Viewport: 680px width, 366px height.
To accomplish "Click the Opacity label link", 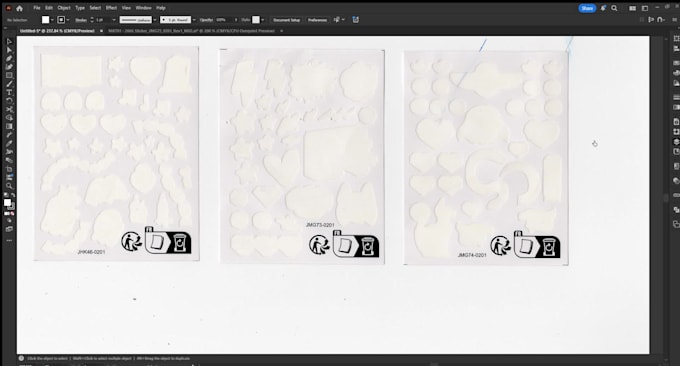I will click(x=206, y=20).
